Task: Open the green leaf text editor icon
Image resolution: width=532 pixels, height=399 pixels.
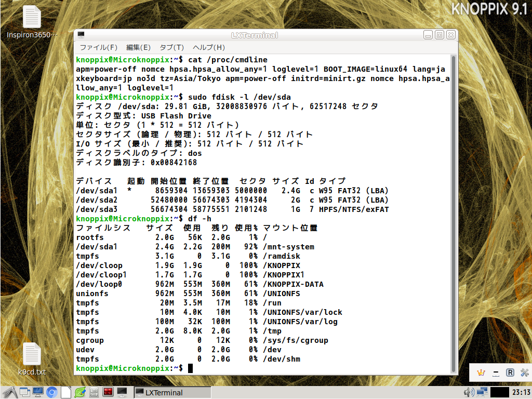Action: [80, 393]
